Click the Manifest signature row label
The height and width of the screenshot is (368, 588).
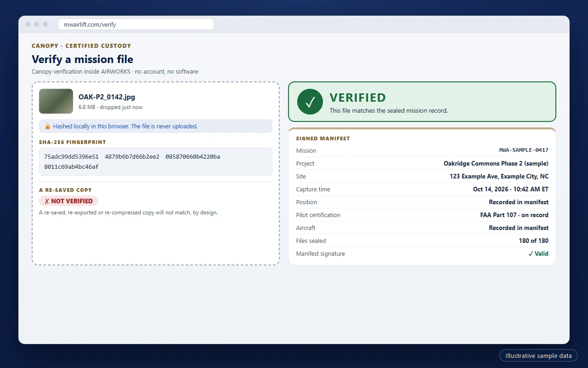tap(321, 253)
